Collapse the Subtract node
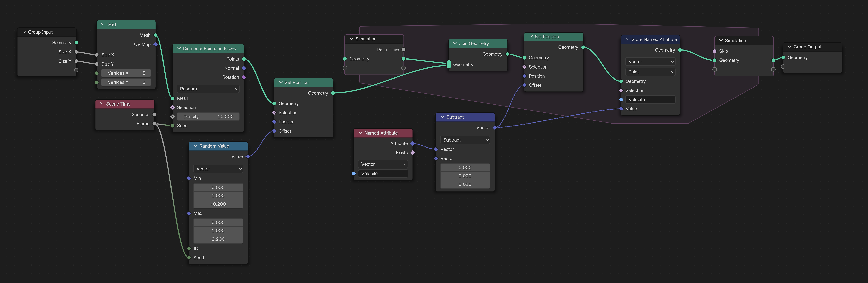This screenshot has width=868, height=283. coord(442,117)
